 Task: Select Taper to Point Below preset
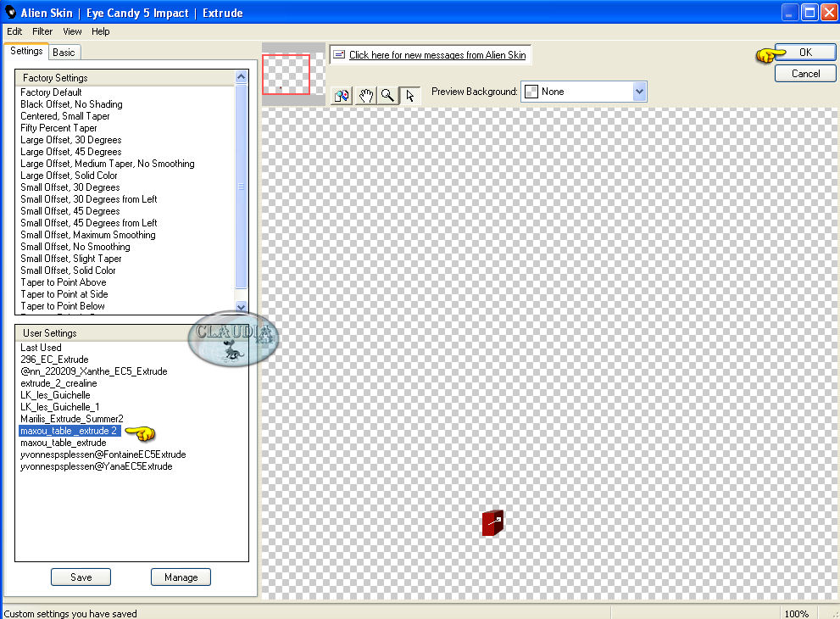pyautogui.click(x=63, y=306)
